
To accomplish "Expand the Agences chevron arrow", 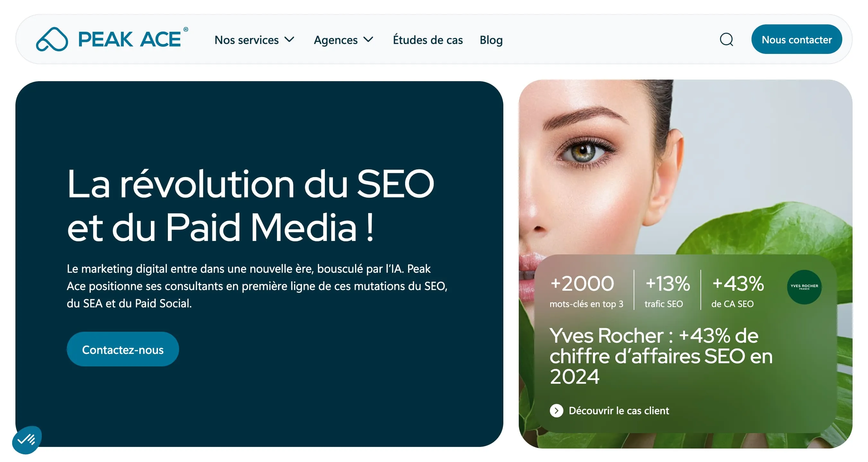I will click(368, 39).
